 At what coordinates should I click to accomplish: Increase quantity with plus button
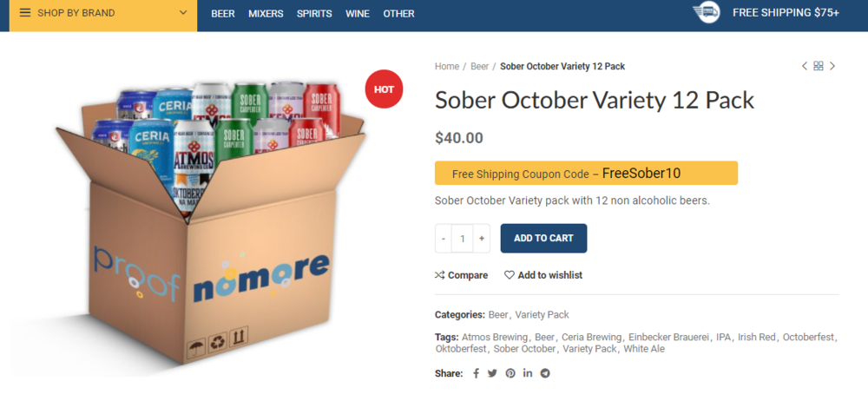click(482, 239)
